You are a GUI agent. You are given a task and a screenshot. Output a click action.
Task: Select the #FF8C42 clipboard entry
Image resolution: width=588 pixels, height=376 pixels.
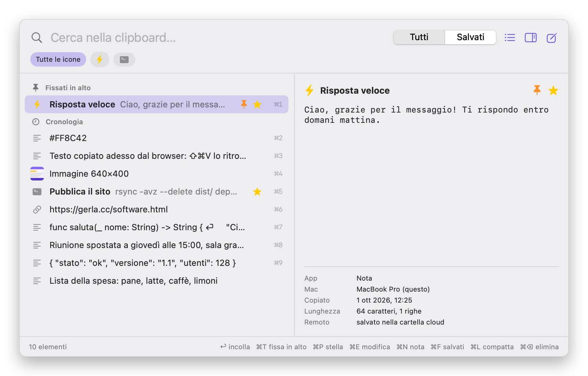(157, 138)
